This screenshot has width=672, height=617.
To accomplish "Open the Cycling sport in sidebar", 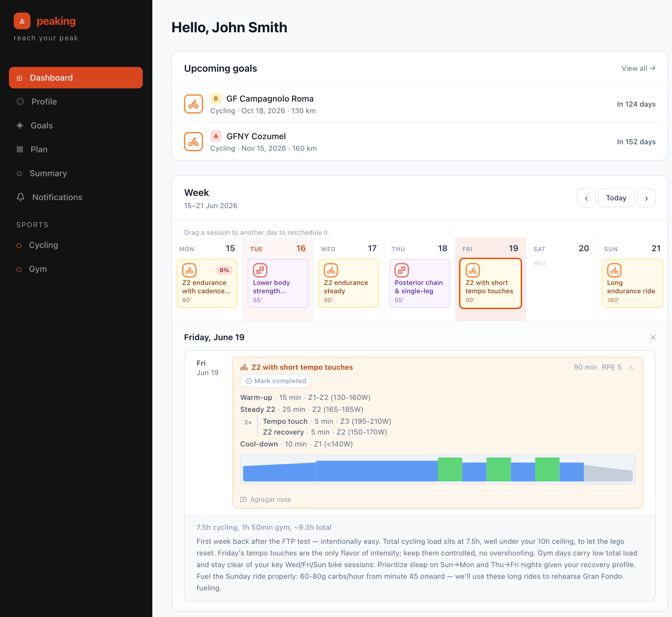I will tap(43, 245).
